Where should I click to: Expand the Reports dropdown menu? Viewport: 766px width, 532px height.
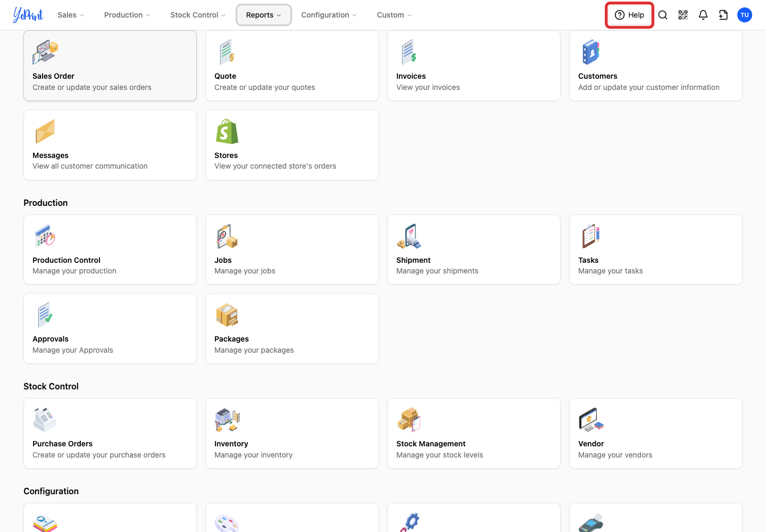point(264,15)
